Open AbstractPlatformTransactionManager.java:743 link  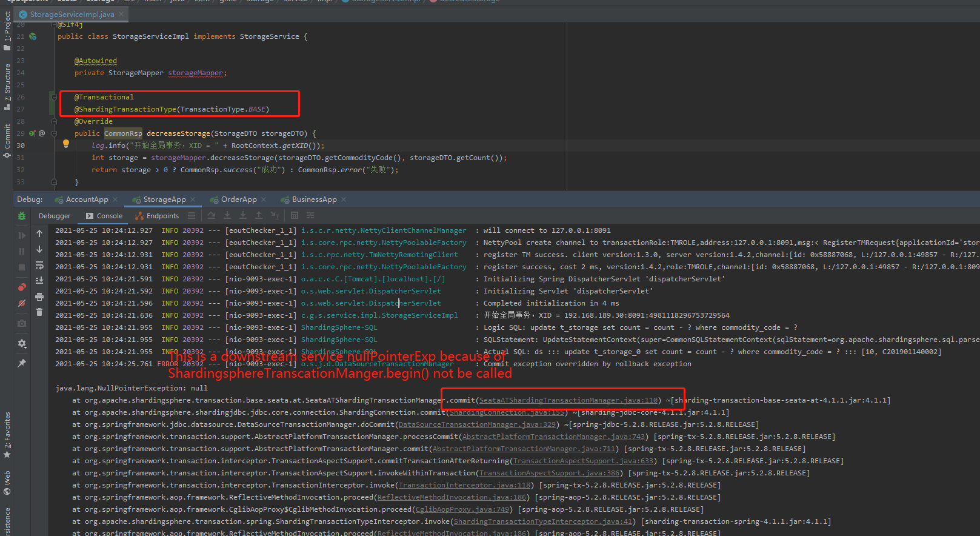click(553, 437)
